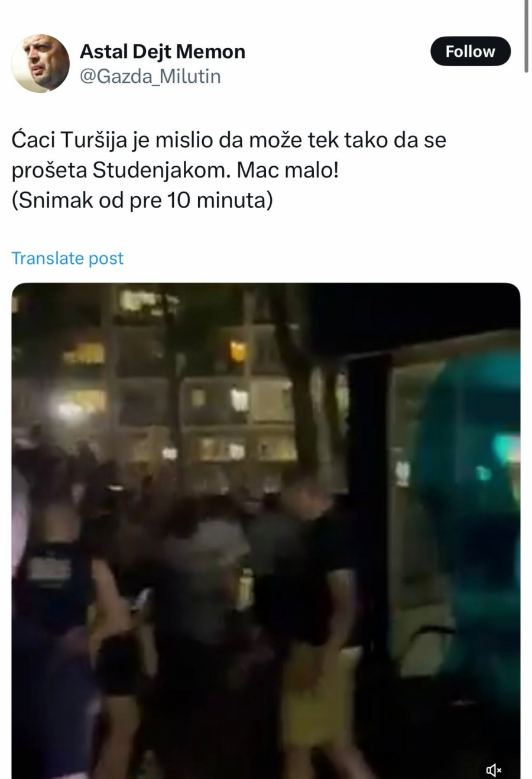Tap the bright street light in video
The width and height of the screenshot is (532, 779).
tap(68, 408)
